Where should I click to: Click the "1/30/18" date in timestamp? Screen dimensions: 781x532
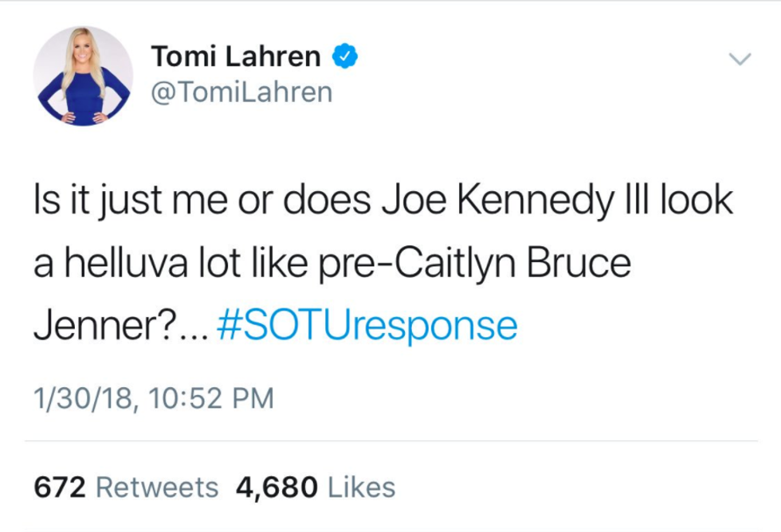pos(80,397)
